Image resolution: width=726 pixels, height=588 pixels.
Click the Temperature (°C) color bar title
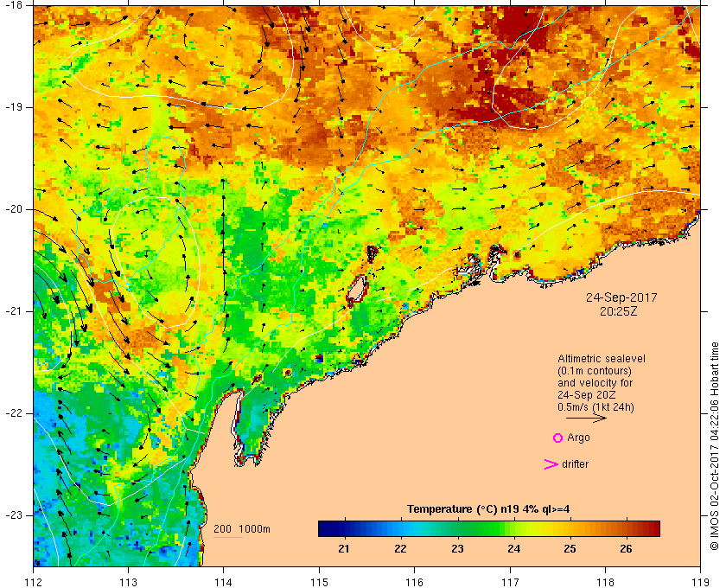click(x=488, y=509)
